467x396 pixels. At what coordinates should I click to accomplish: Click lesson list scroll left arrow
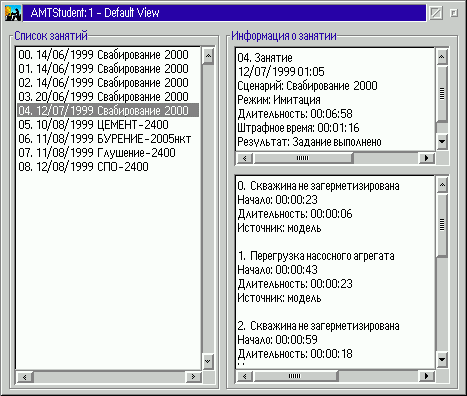pyautogui.click(x=25, y=377)
